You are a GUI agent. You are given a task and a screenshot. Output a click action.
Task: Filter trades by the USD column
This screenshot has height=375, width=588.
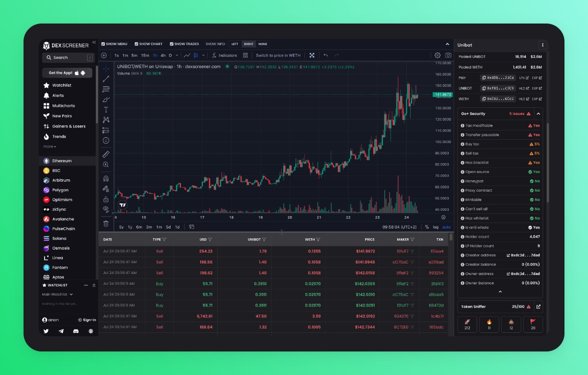point(210,240)
